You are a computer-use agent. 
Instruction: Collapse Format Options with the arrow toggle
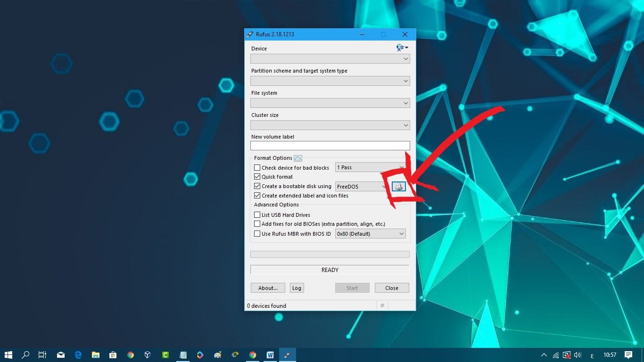(x=297, y=158)
